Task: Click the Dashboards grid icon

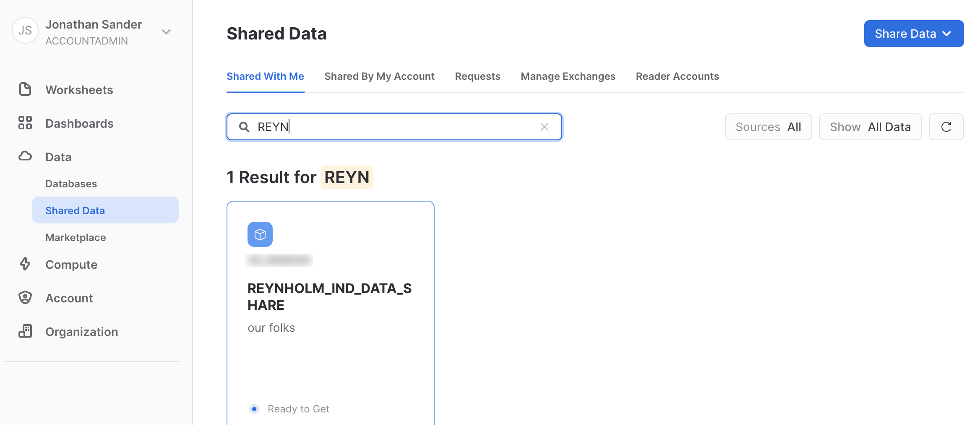Action: tap(25, 123)
